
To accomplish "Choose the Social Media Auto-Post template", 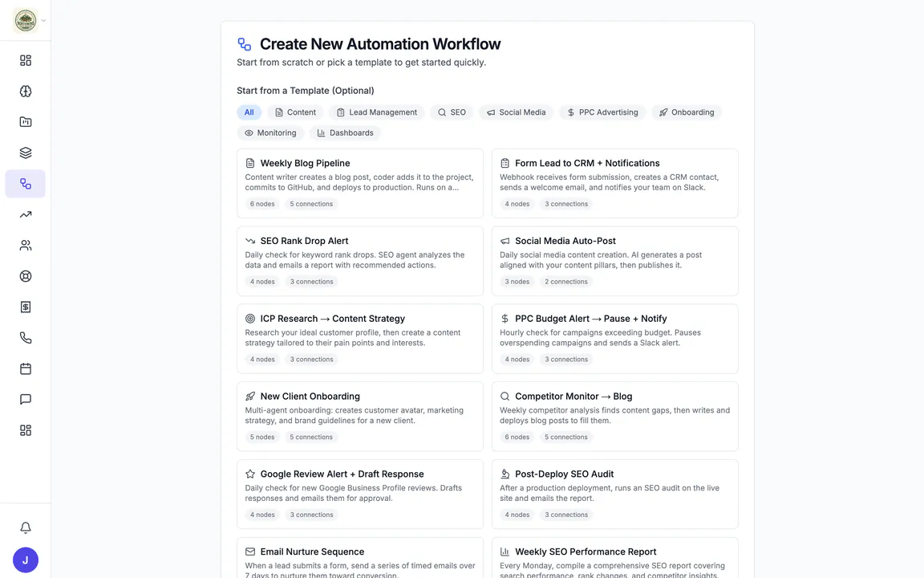I will [614, 261].
